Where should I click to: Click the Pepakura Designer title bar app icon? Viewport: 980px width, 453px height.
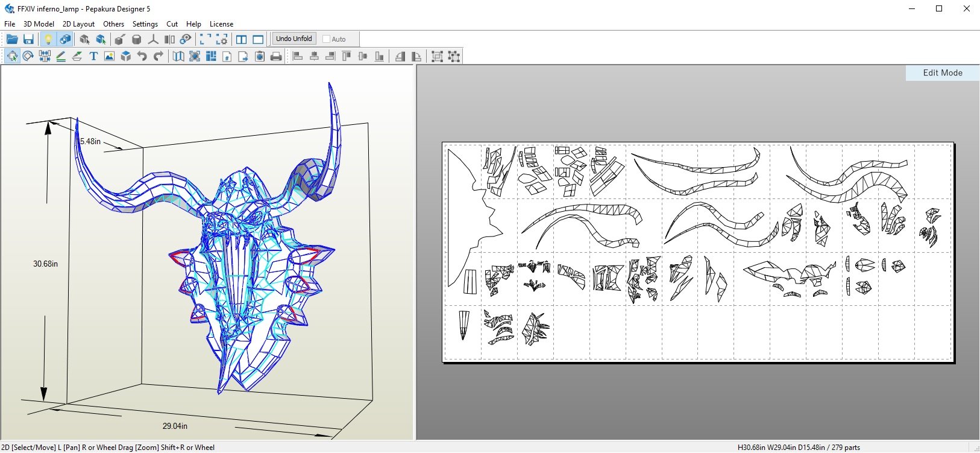[x=9, y=9]
